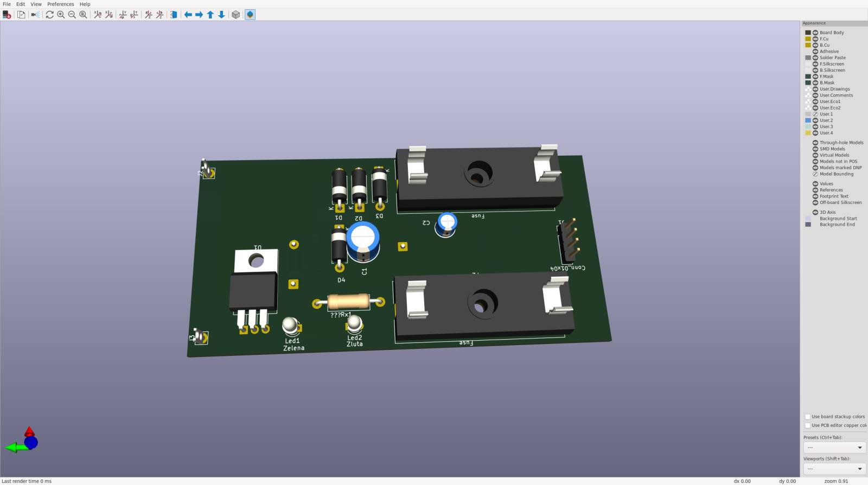
Task: Click the flip board view icon
Action: (174, 15)
